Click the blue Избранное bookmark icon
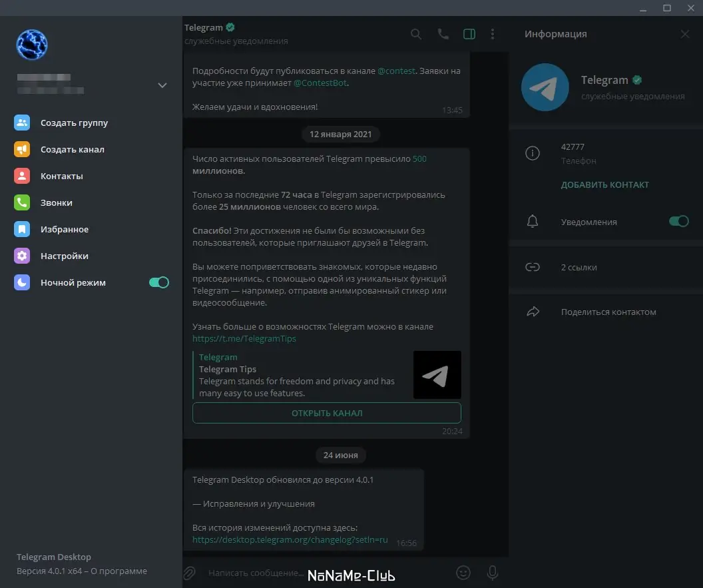The width and height of the screenshot is (703, 588). coord(22,229)
